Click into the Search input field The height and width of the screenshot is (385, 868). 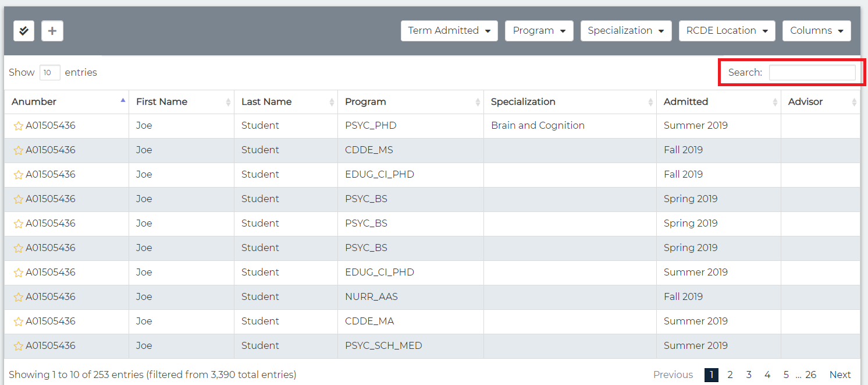coord(812,73)
